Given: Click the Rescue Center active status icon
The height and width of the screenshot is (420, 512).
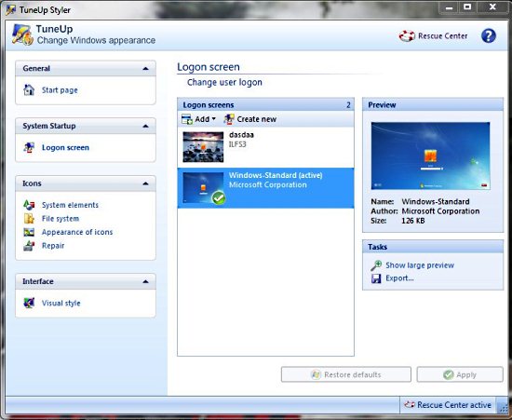Looking at the screenshot, I should pyautogui.click(x=410, y=405).
